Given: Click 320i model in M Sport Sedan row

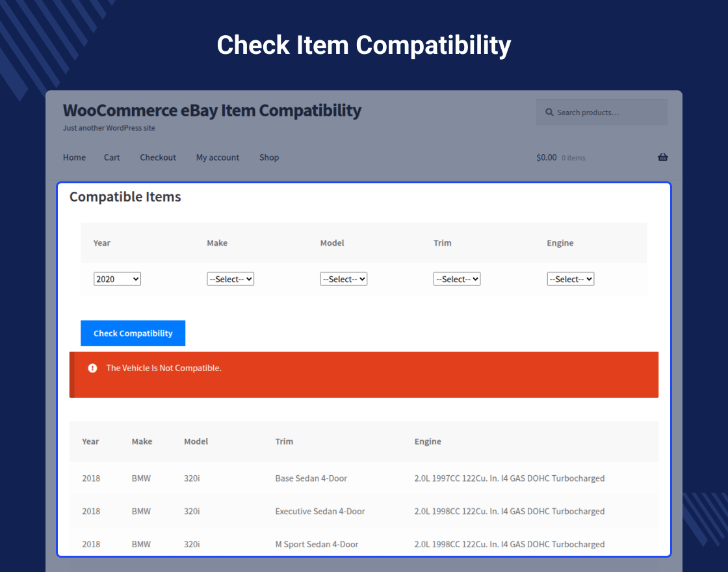Looking at the screenshot, I should [192, 544].
